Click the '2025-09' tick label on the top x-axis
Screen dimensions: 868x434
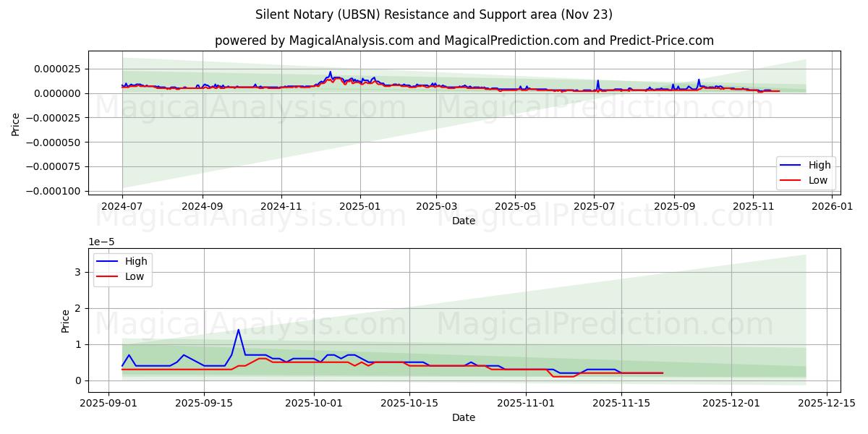(674, 207)
